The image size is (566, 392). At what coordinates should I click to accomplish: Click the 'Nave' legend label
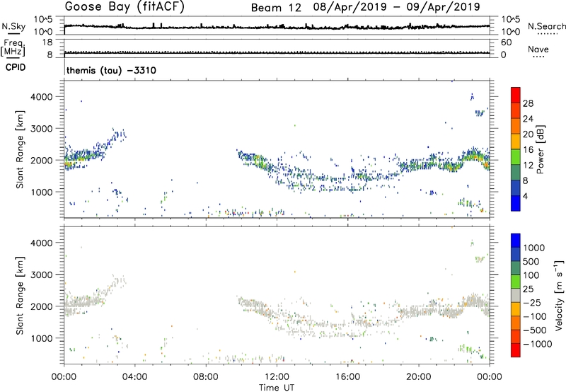point(538,49)
